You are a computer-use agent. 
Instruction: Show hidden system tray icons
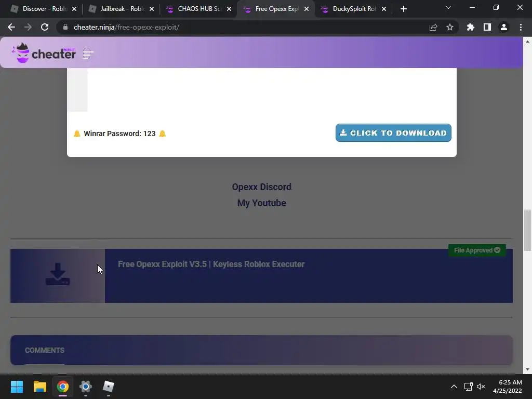454,387
